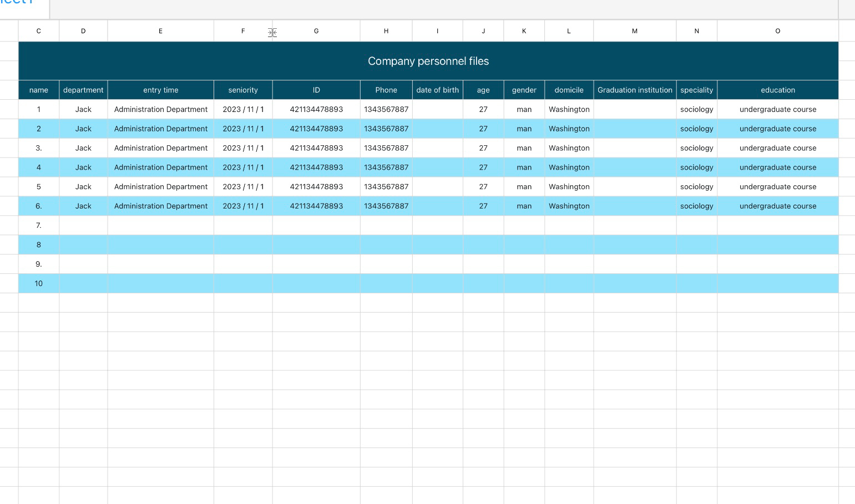855x504 pixels.
Task: Select the cell numbered '1' in the name column
Action: coord(39,109)
